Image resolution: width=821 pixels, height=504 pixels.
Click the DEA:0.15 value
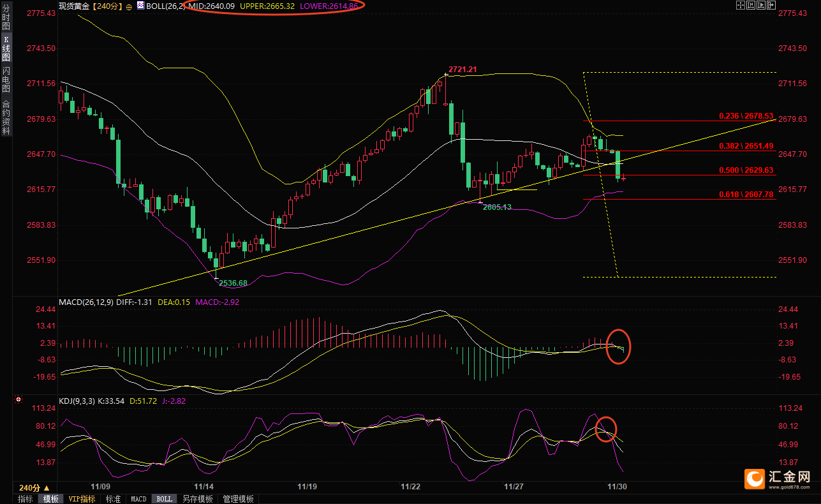[174, 302]
